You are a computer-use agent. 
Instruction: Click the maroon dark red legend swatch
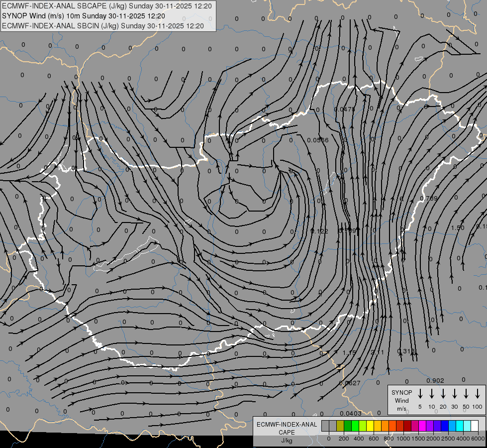point(407,426)
